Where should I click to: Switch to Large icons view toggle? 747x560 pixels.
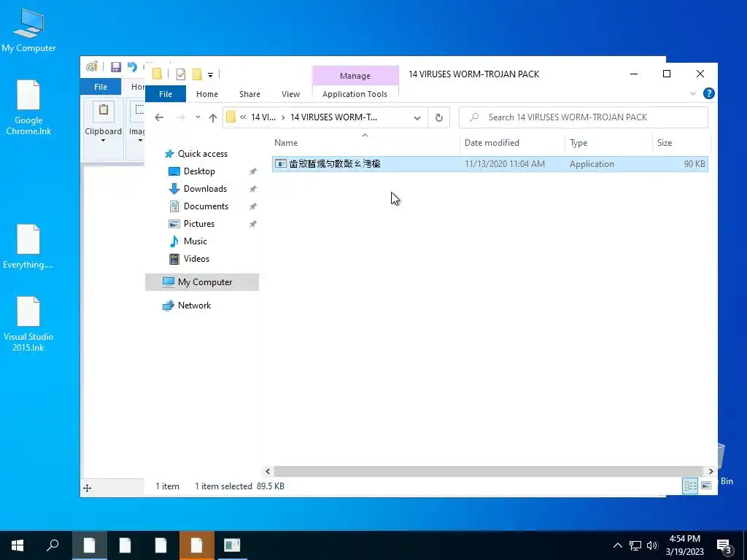click(706, 486)
